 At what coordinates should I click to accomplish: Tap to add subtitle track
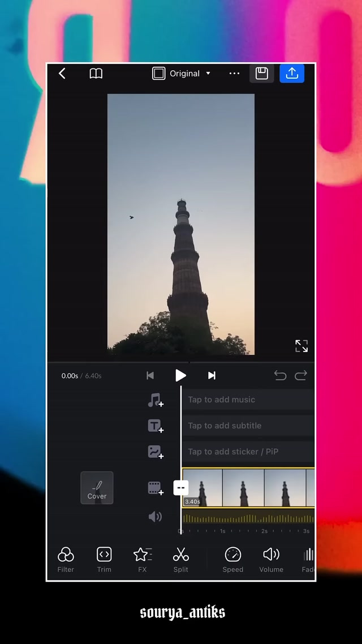247,426
